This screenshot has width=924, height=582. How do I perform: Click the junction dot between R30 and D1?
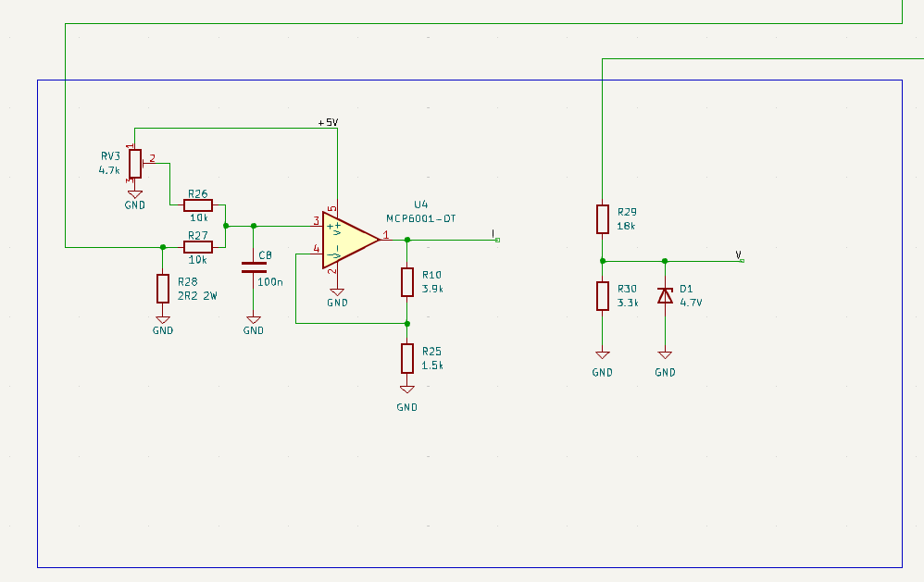point(665,261)
